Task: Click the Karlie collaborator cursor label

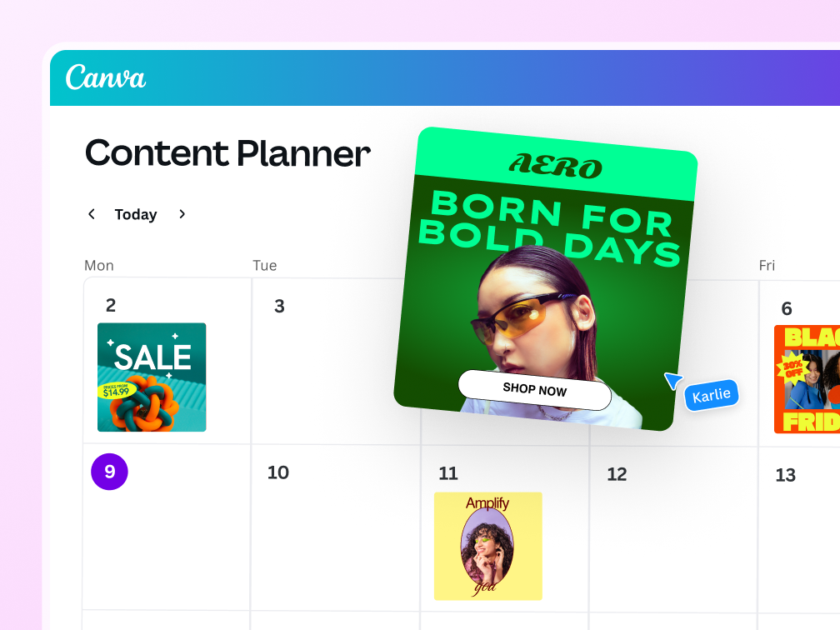Action: pos(711,395)
